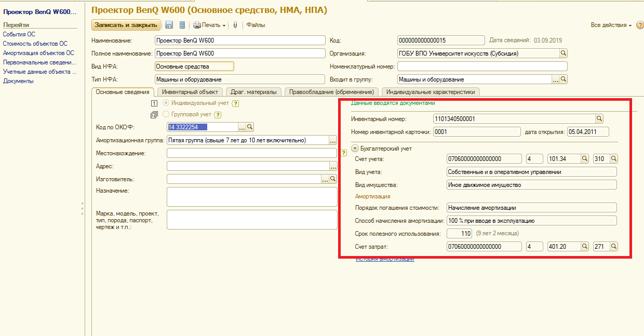Click the help question mark icon top right
The width and height of the screenshot is (644, 336).
(639, 25)
